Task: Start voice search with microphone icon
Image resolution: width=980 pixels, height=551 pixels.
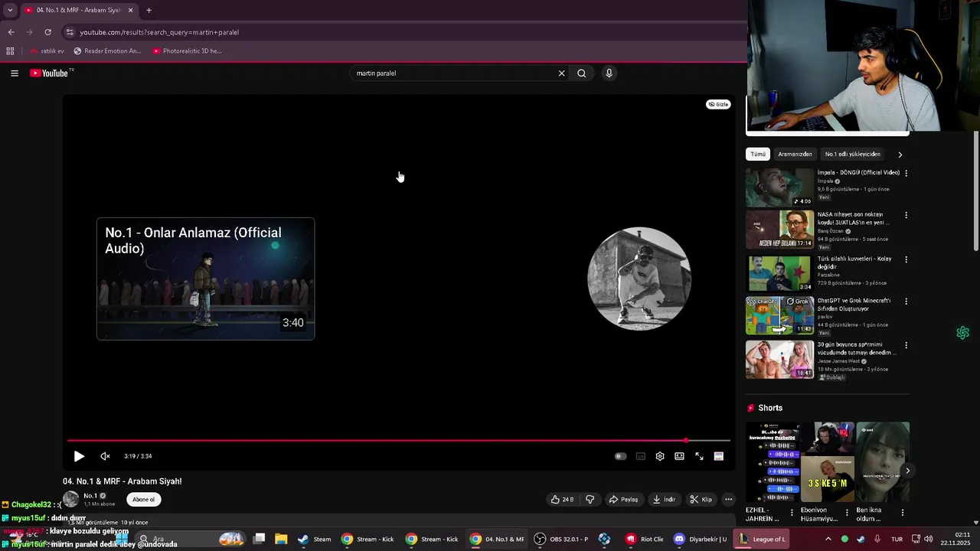Action: pos(609,73)
